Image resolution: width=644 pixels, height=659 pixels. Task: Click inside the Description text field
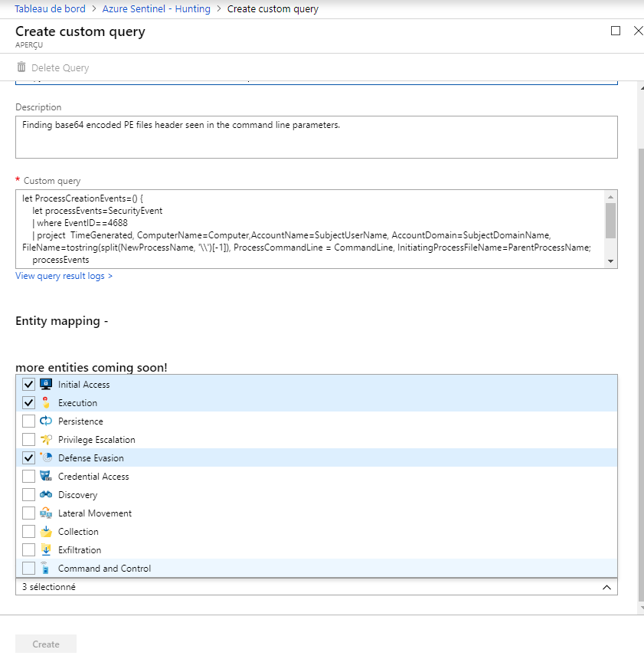316,137
